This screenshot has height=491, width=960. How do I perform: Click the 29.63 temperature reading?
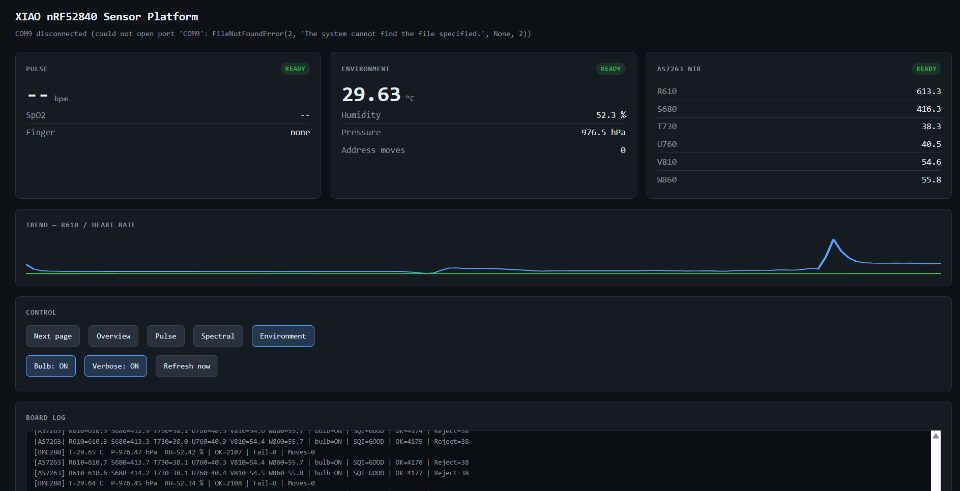click(371, 94)
